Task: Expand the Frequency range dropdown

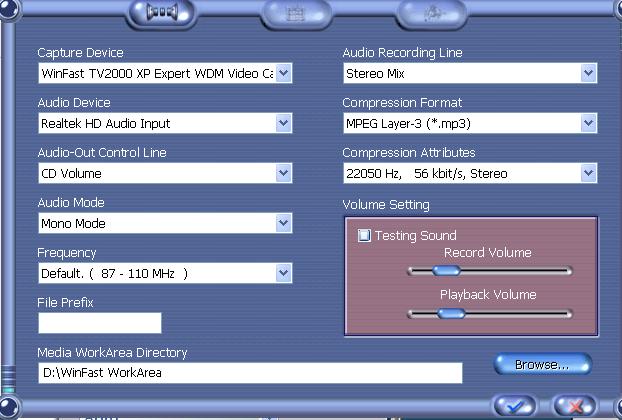Action: 283,273
